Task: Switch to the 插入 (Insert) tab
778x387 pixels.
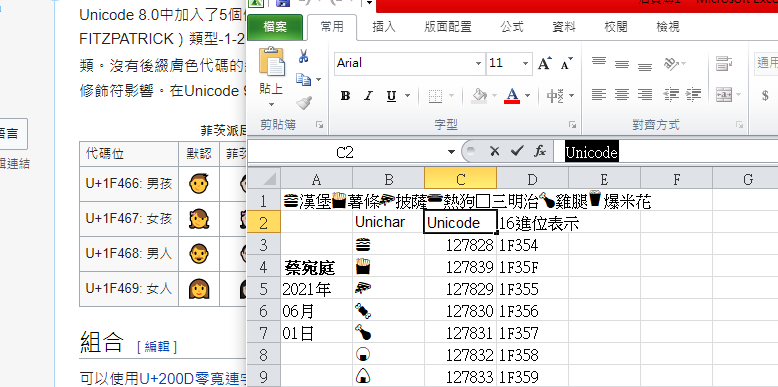Action: 384,27
